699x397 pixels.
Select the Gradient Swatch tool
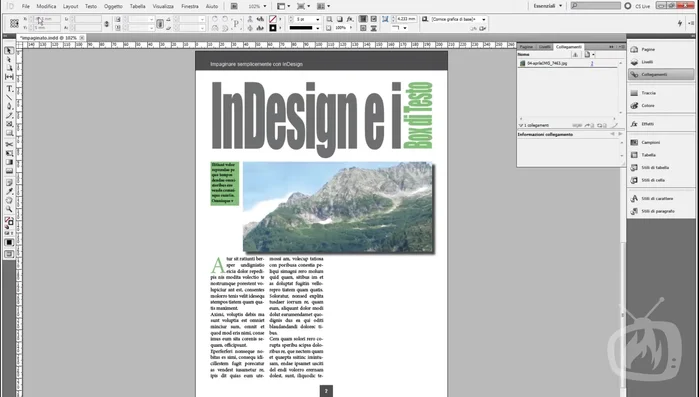(x=9, y=162)
